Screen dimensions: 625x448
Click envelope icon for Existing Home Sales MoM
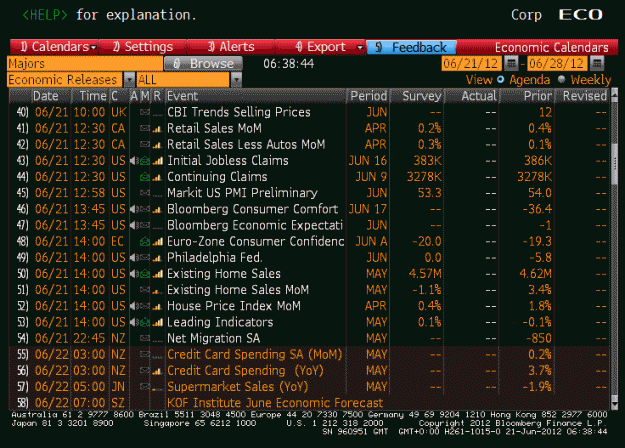pos(145,290)
